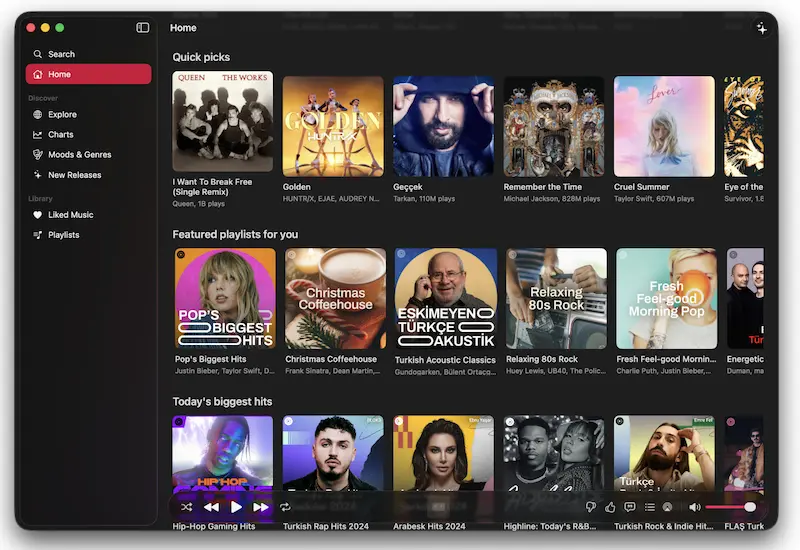Screen dimensions: 800x550
Task: Show the playback queue list
Action: tap(649, 507)
